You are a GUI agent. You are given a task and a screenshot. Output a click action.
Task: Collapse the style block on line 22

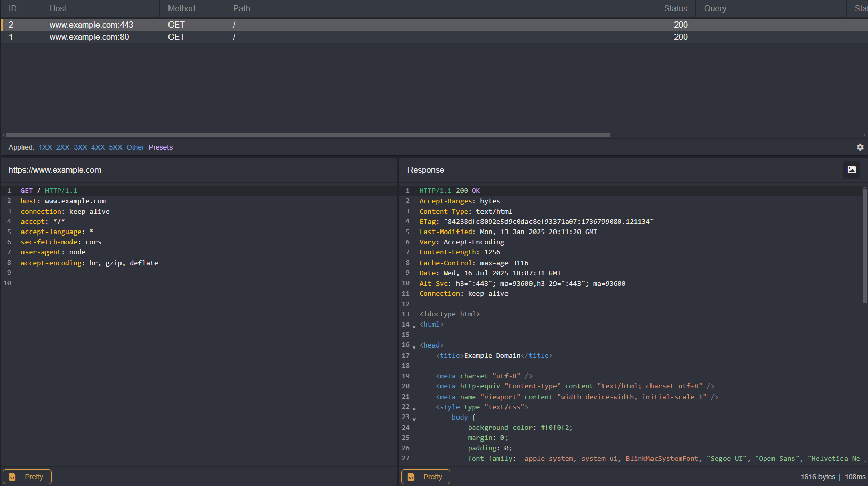(x=414, y=408)
